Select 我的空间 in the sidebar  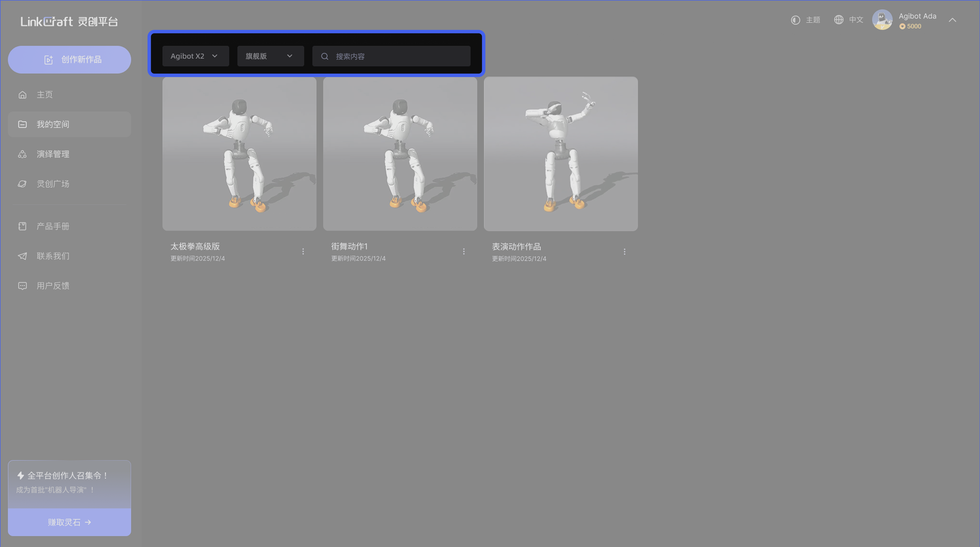(53, 124)
